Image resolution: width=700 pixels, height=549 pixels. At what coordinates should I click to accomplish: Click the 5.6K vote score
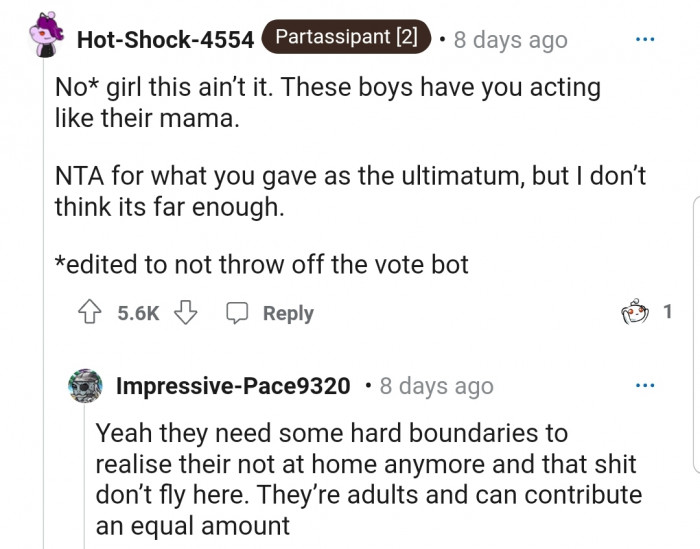coord(137,314)
